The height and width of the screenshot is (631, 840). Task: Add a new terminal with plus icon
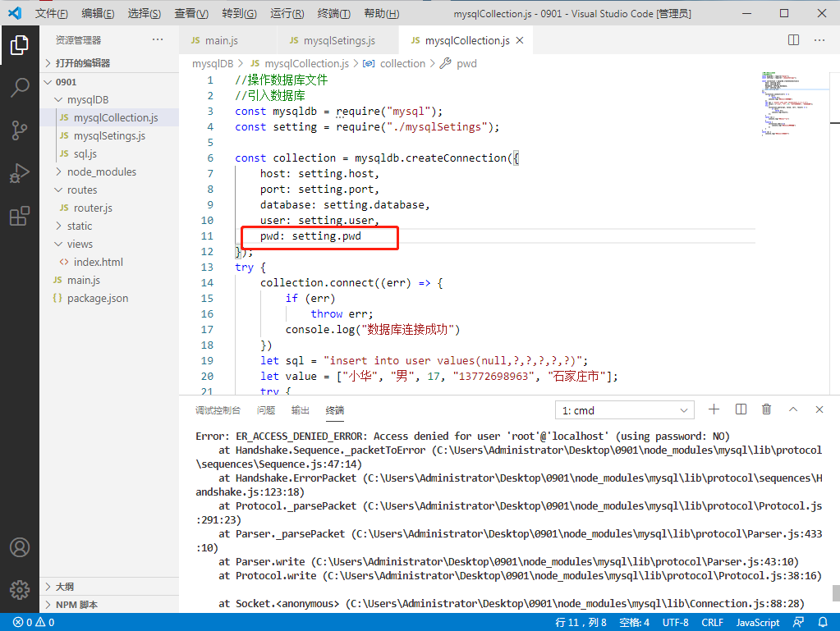pos(714,409)
